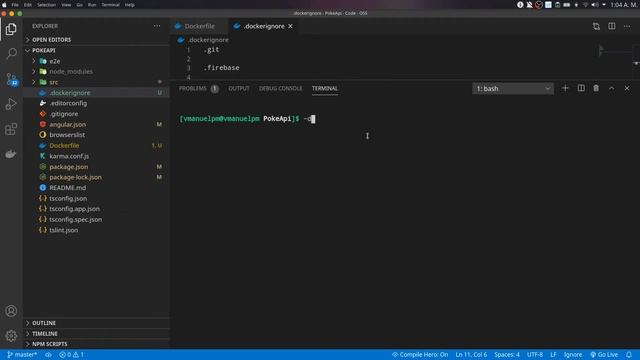Open the Explorer view in activity bar
This screenshot has width=640, height=360.
11,29
